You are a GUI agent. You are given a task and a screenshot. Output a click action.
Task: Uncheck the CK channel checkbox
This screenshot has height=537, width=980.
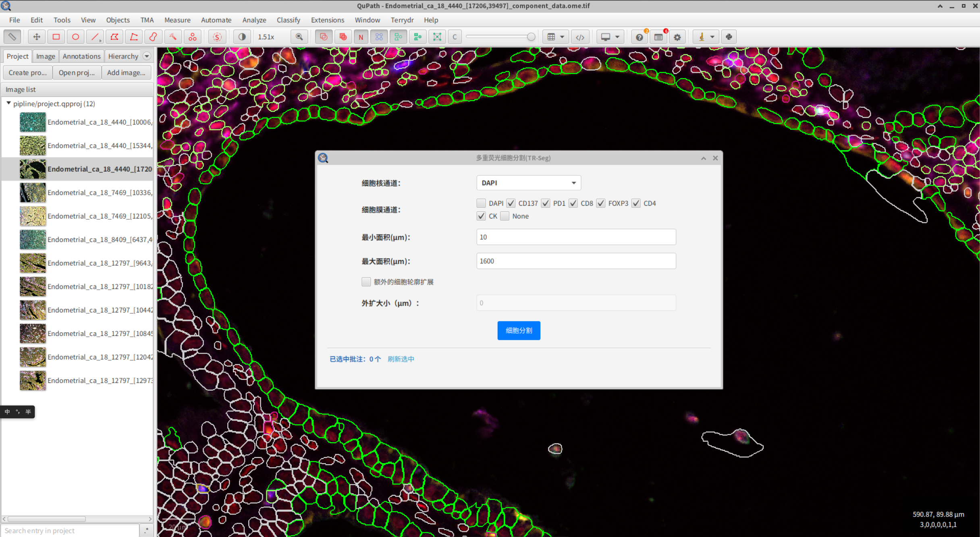(x=481, y=216)
